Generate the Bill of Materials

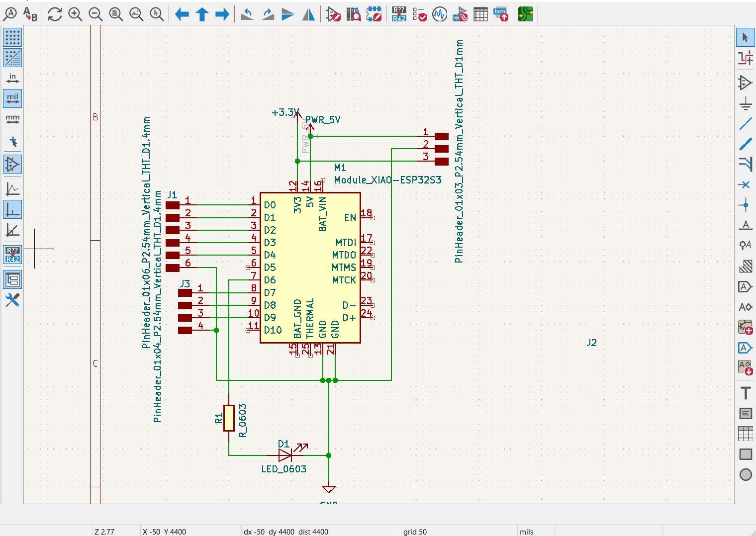coord(500,14)
